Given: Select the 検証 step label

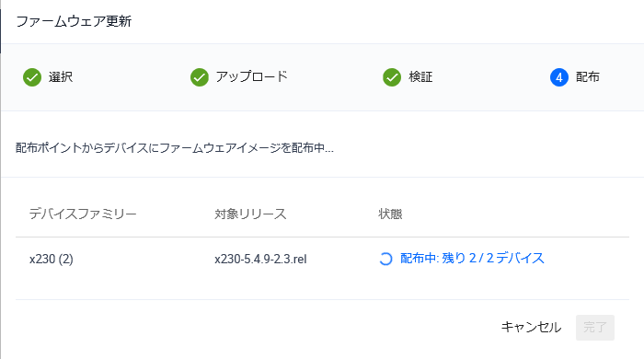Looking at the screenshot, I should [x=420, y=77].
